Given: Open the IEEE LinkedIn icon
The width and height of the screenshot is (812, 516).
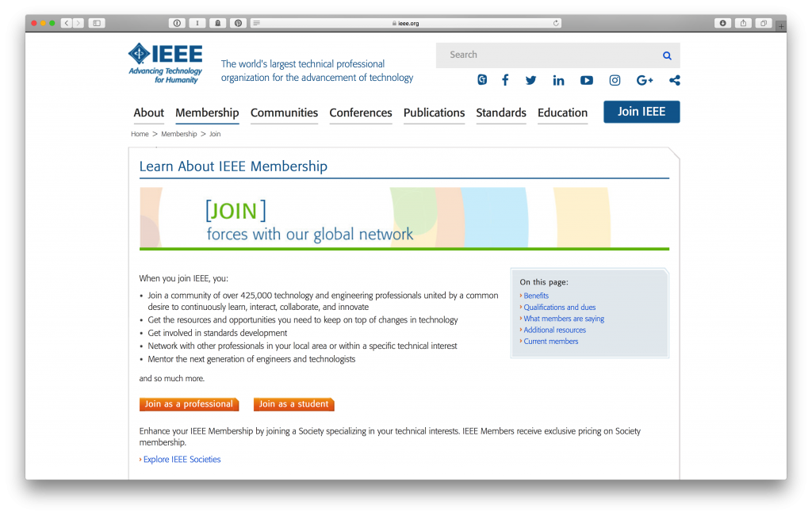Looking at the screenshot, I should [x=558, y=80].
